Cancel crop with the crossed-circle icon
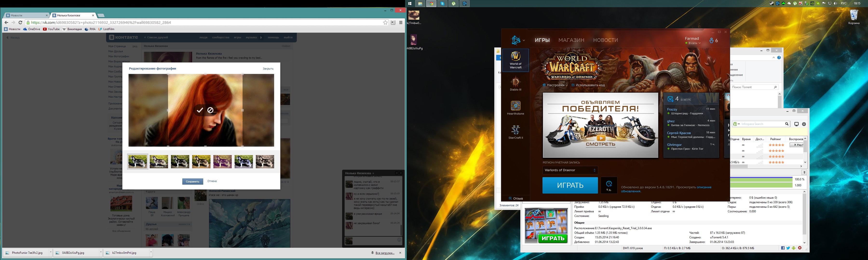The image size is (868, 260). tap(210, 110)
